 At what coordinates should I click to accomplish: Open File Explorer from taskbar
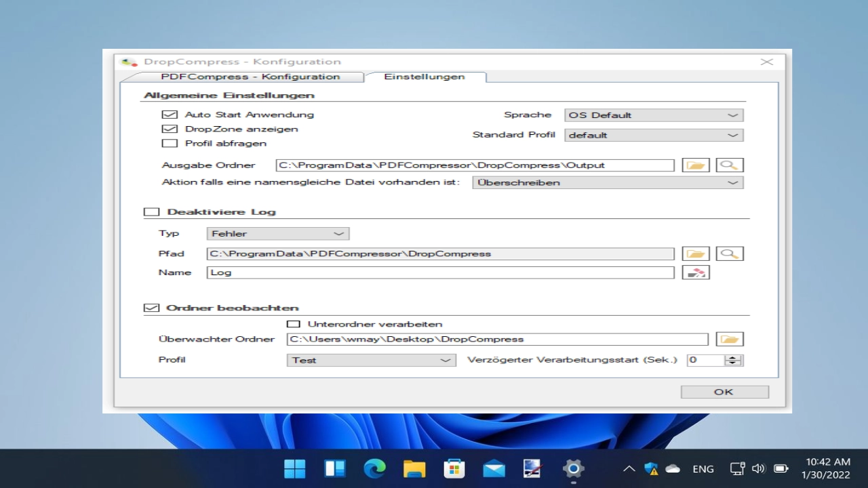click(x=414, y=468)
